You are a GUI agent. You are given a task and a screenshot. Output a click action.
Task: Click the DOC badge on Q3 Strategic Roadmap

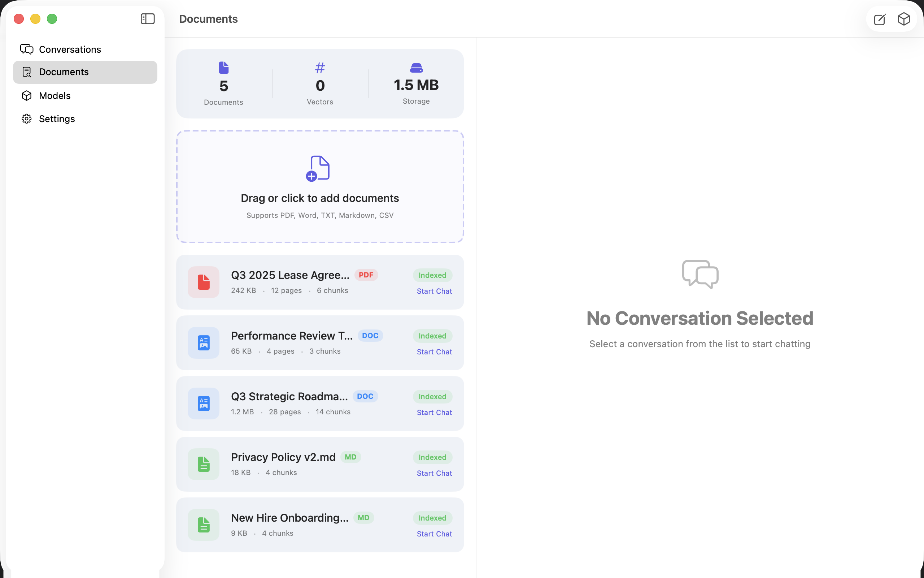(x=365, y=396)
